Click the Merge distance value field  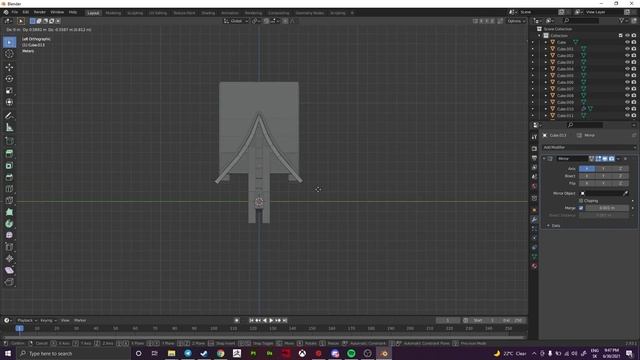pos(607,208)
